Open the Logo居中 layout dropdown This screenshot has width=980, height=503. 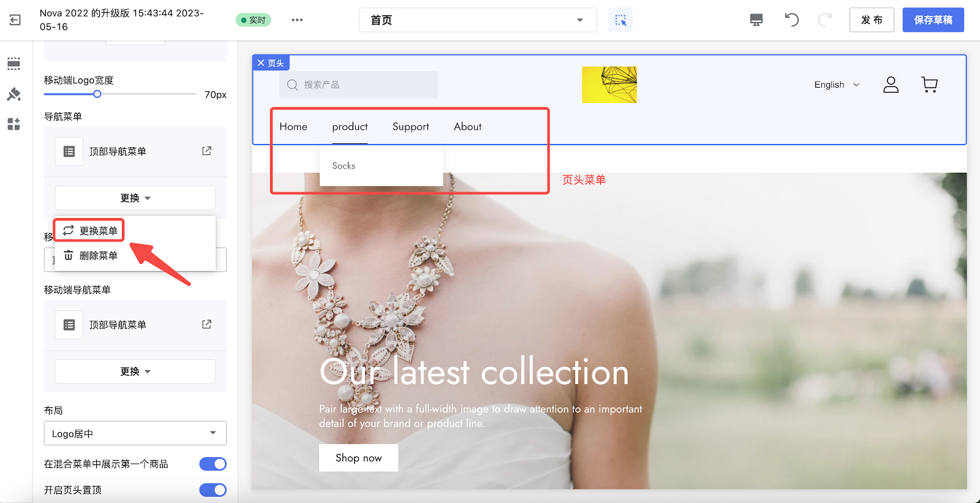[x=135, y=433]
